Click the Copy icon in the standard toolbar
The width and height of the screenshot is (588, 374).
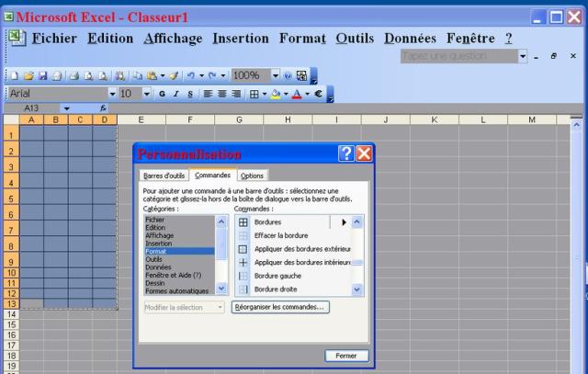[x=138, y=75]
